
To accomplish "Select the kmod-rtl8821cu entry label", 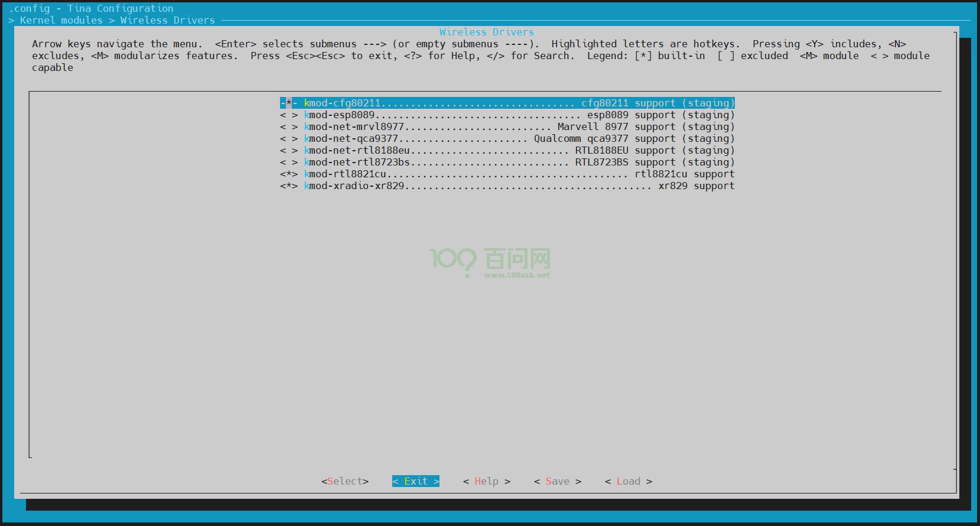I will (x=345, y=174).
